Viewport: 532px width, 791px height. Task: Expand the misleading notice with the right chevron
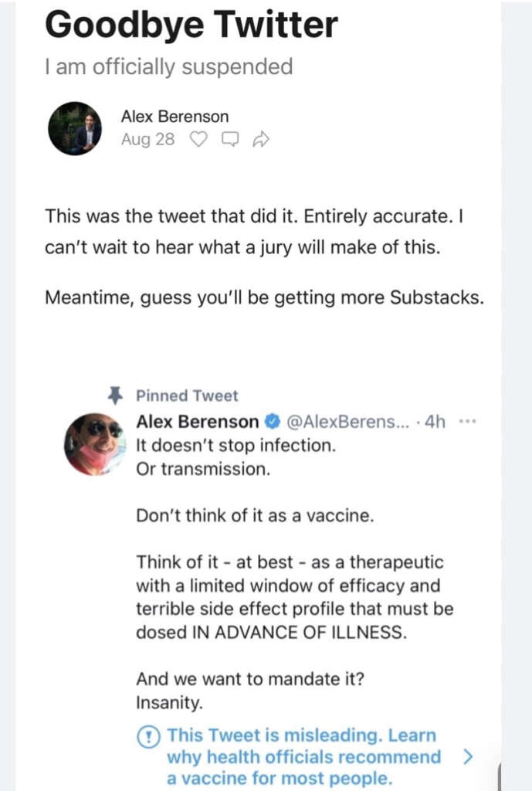point(466,757)
